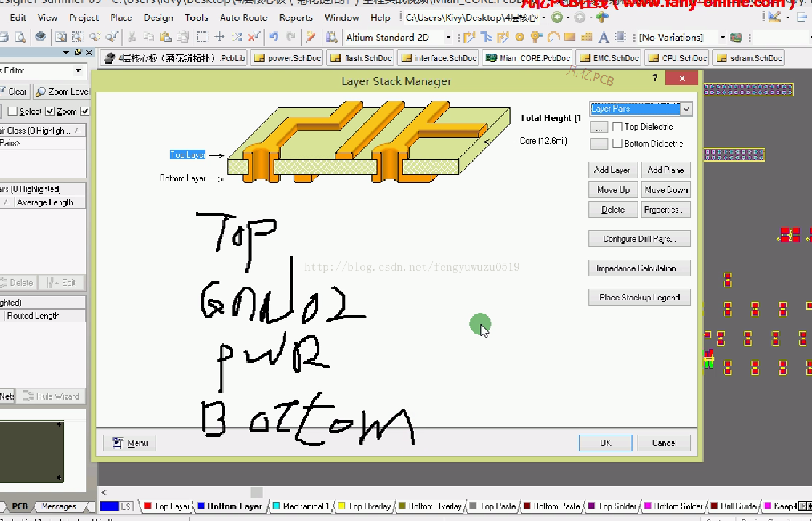Select the place via icon
812x521 pixels.
(x=536, y=37)
